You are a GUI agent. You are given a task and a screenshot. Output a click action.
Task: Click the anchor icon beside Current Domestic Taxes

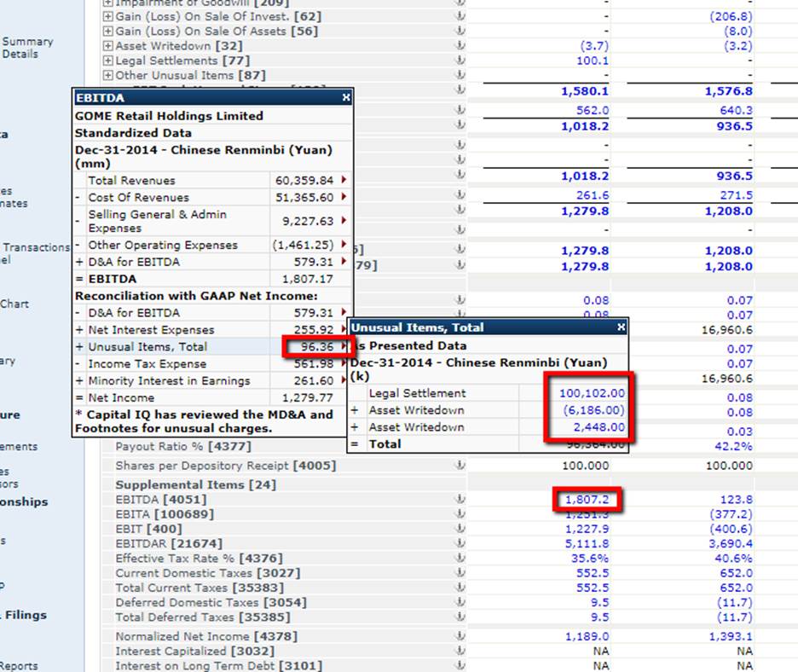(x=460, y=573)
